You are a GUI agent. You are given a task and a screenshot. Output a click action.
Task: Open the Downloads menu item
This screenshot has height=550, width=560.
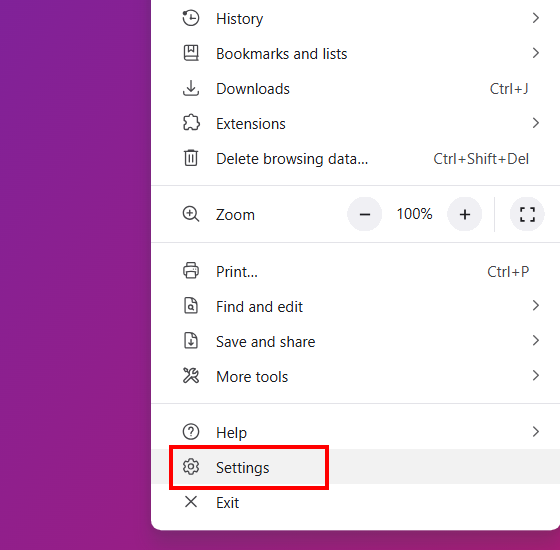point(355,88)
